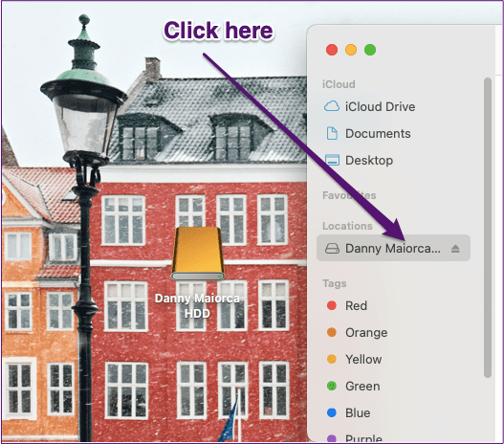Click the Desktop monitor icon in sidebar
Image resolution: width=504 pixels, height=444 pixels.
click(x=332, y=160)
